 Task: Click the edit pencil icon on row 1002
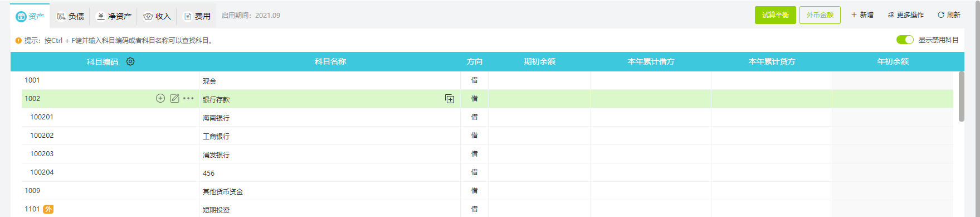tap(174, 98)
